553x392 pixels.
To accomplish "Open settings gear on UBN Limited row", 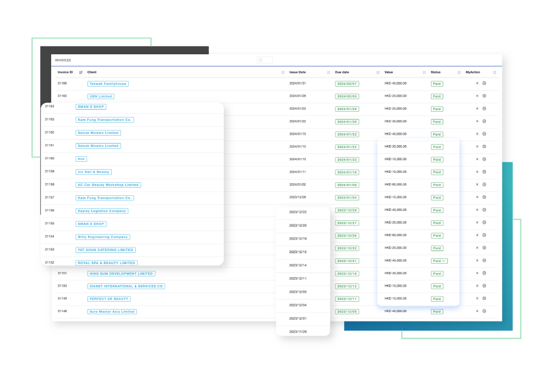I will point(484,96).
